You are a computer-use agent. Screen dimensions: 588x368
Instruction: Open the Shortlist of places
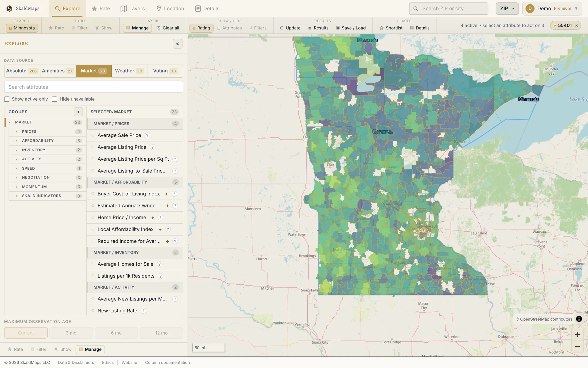pyautogui.click(x=391, y=28)
